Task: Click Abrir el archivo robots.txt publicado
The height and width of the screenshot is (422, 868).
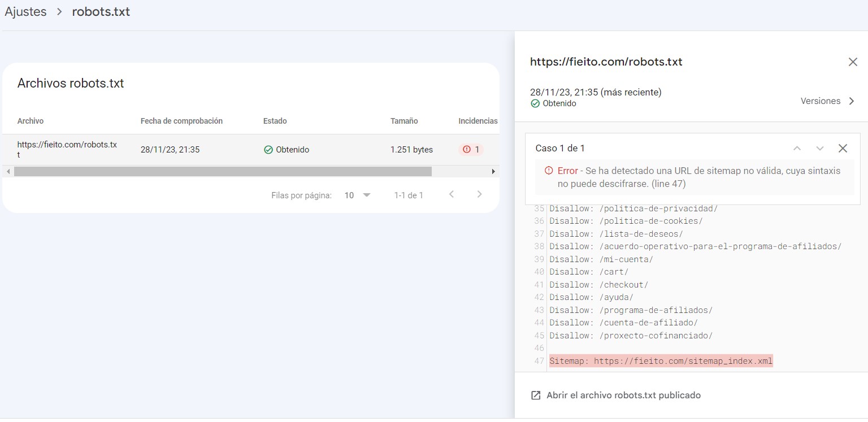Action: (624, 395)
